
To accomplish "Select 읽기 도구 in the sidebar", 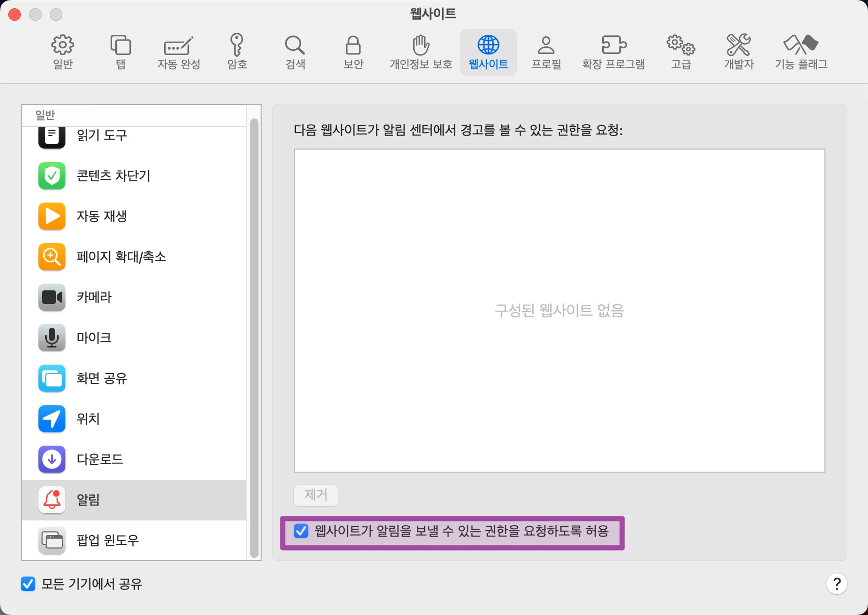I will pos(102,135).
